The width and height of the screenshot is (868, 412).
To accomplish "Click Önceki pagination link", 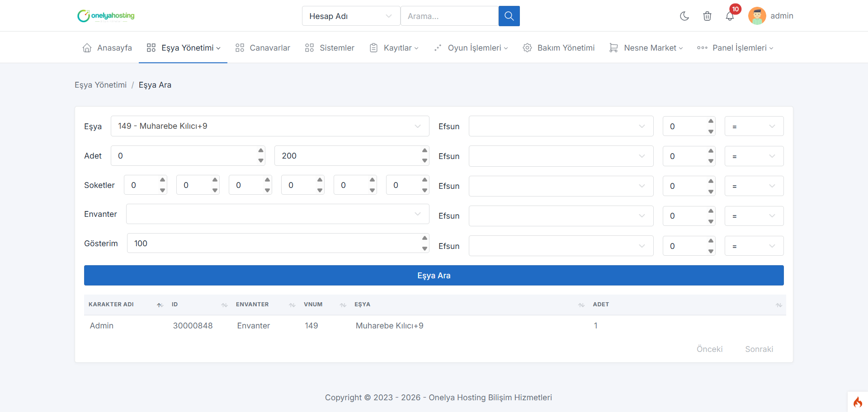I will (x=710, y=349).
